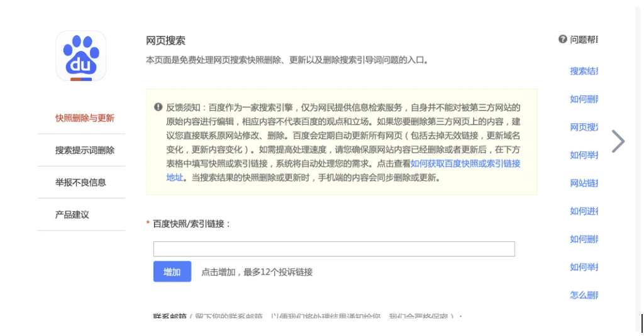Screen dimensions: 644x336
Task: Click the 问题帮助 label
Action: tap(584, 40)
